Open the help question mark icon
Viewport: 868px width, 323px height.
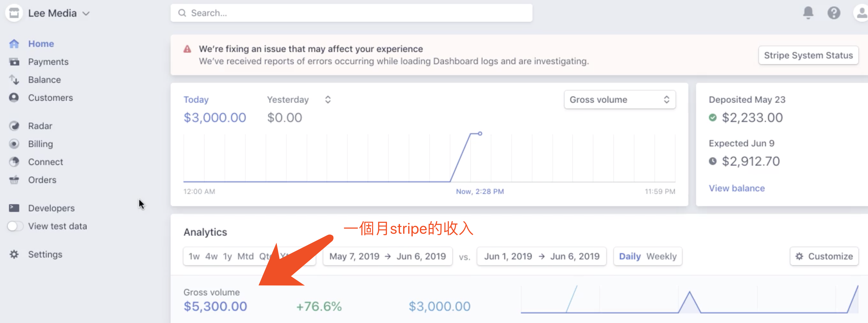(834, 13)
